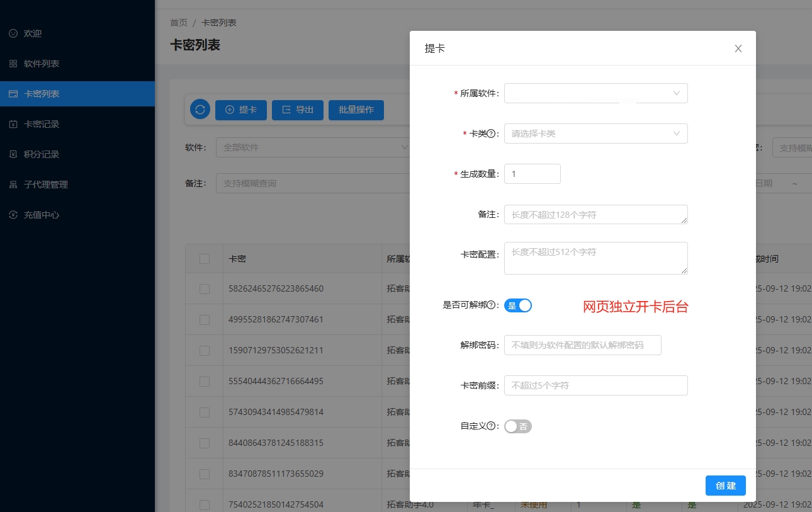Toggle the 是否可解绑 switch off
The height and width of the screenshot is (512, 812).
point(518,305)
